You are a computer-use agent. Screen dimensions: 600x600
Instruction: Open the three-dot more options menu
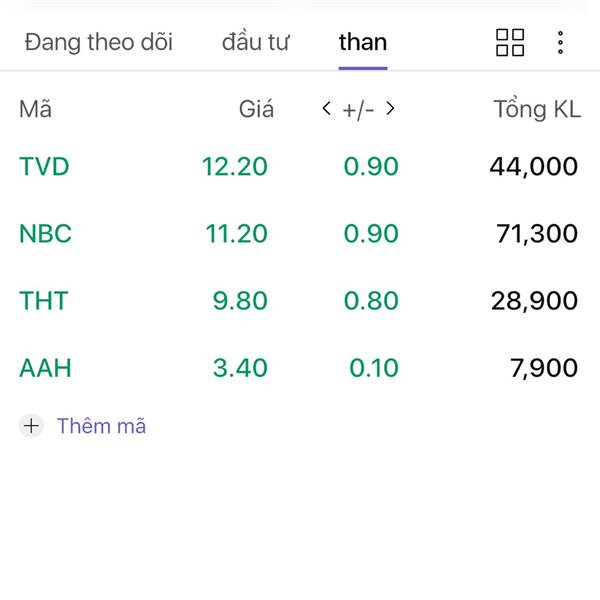(560, 42)
